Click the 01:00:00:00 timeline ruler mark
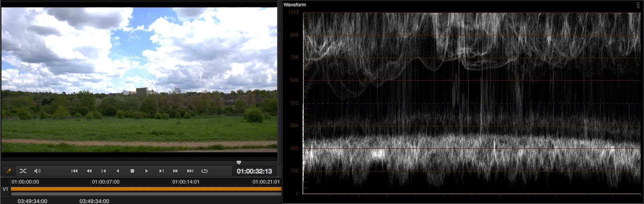This screenshot has width=644, height=204. tap(25, 182)
